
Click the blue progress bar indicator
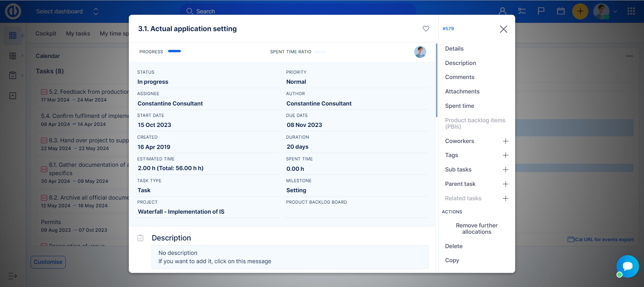click(174, 51)
